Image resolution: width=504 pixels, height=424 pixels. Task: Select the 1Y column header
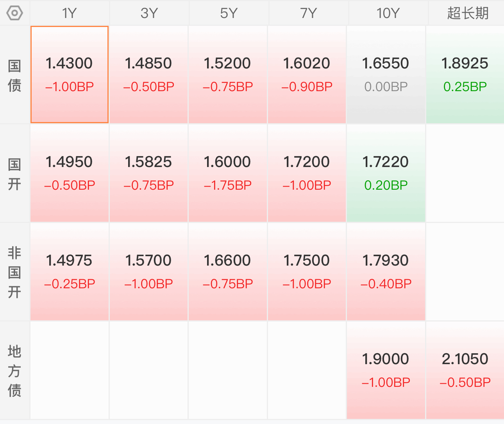pos(70,13)
